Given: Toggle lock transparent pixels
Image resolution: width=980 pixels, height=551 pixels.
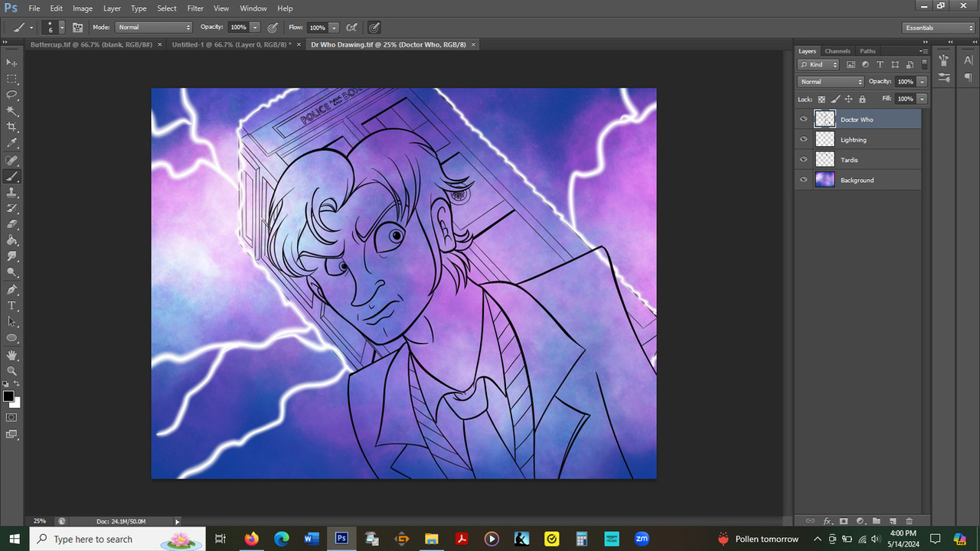Looking at the screenshot, I should 822,99.
